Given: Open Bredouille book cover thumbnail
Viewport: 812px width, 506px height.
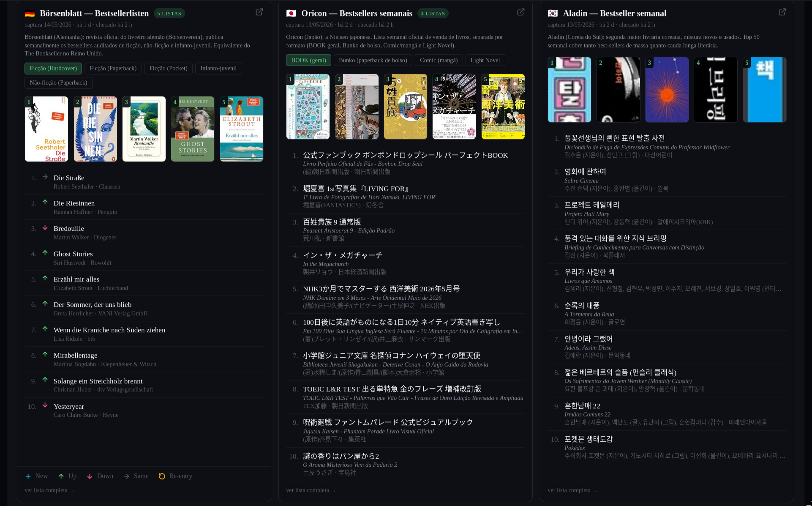Looking at the screenshot, I should (144, 129).
